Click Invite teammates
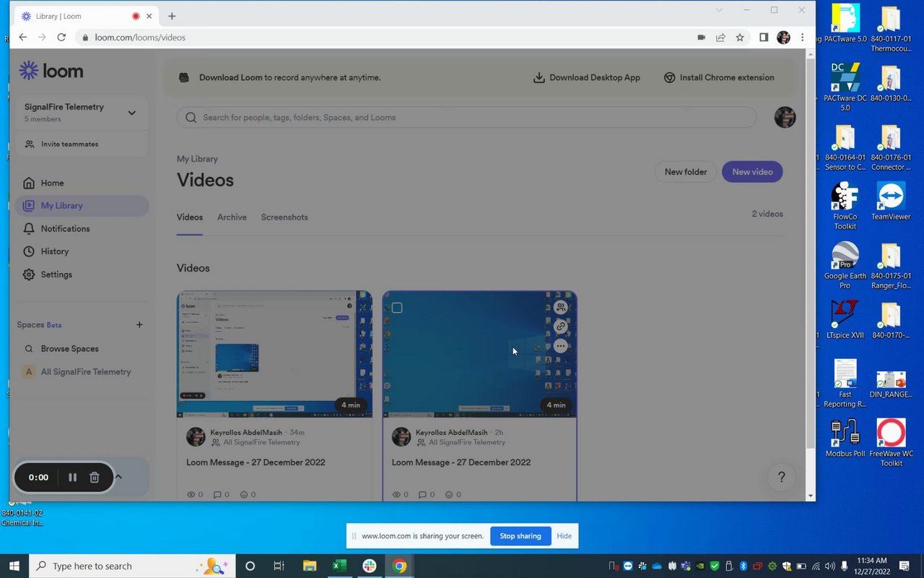The image size is (924, 578). coord(69,144)
